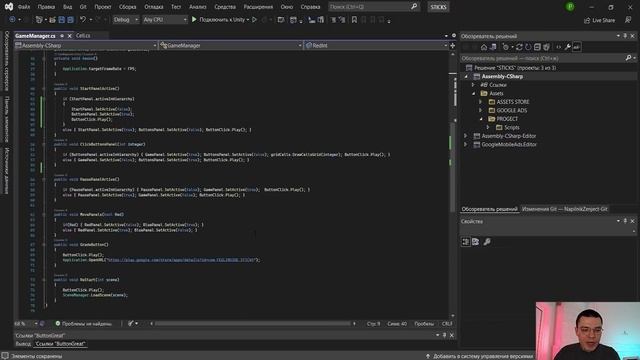640x360 pixels.
Task: Open the Any CPU platform dropdown
Action: pos(165,20)
